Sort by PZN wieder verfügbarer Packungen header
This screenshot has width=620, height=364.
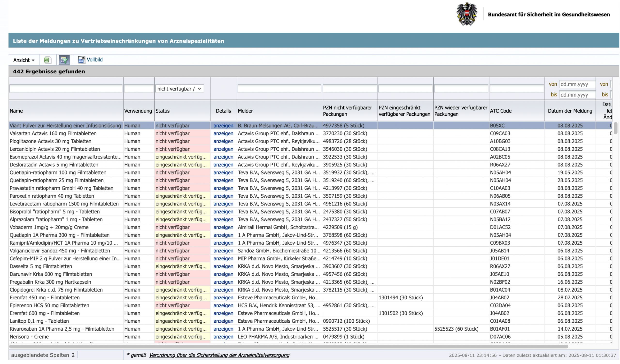point(461,111)
